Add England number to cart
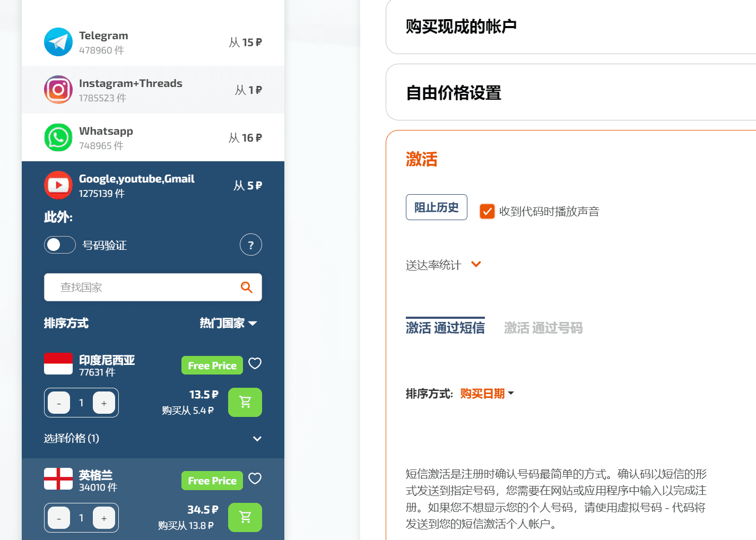This screenshot has width=756, height=540. click(x=245, y=517)
